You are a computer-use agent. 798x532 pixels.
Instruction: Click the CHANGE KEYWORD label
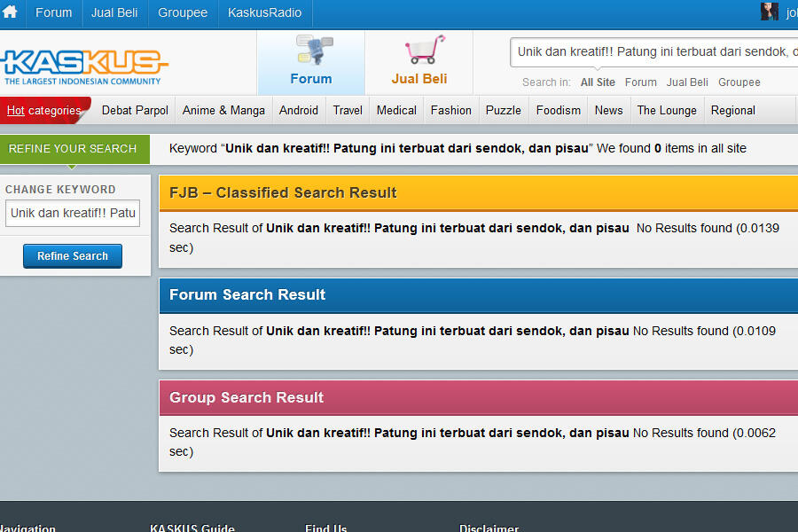(x=60, y=190)
